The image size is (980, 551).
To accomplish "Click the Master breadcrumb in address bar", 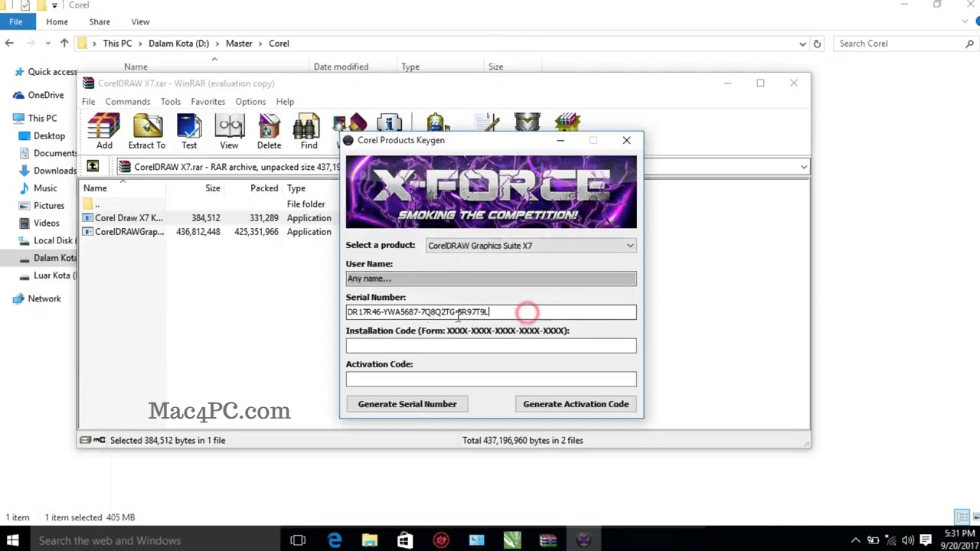I will (239, 44).
